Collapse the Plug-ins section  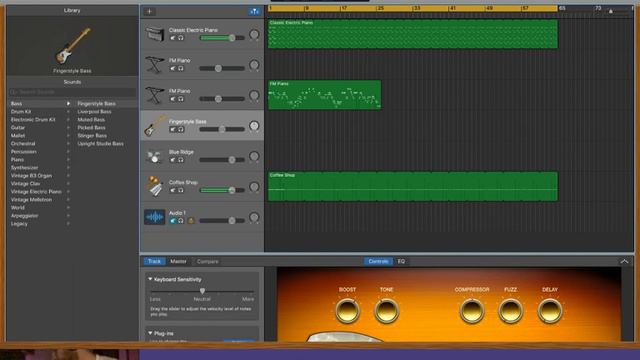[150, 333]
